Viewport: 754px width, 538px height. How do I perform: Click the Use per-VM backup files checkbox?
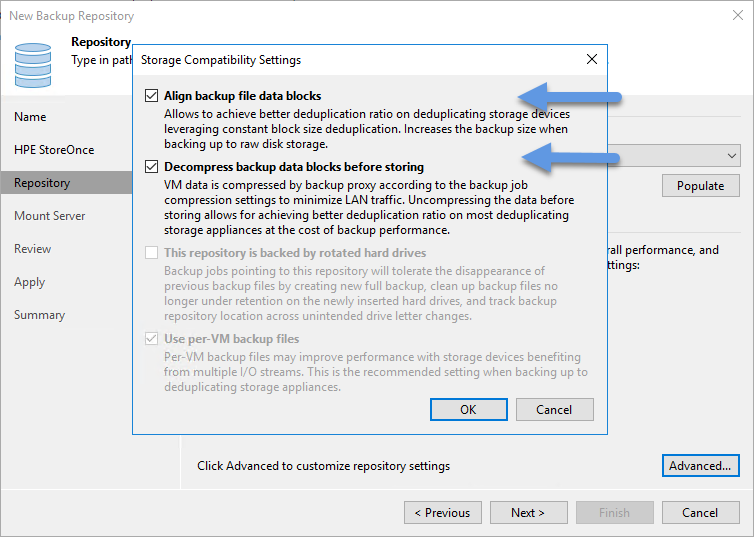tap(151, 338)
